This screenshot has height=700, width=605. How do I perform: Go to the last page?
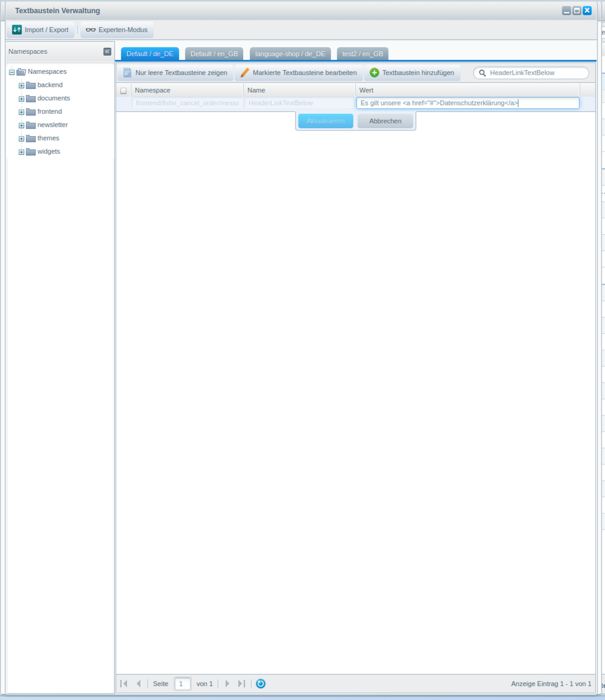tap(241, 683)
